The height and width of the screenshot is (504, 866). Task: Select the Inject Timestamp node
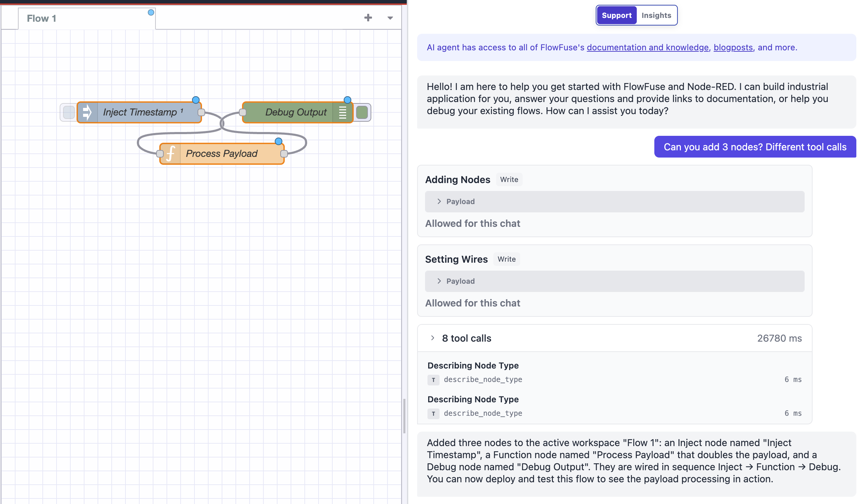139,112
